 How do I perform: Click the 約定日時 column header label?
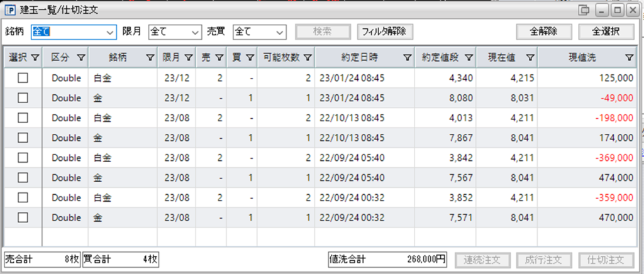359,58
